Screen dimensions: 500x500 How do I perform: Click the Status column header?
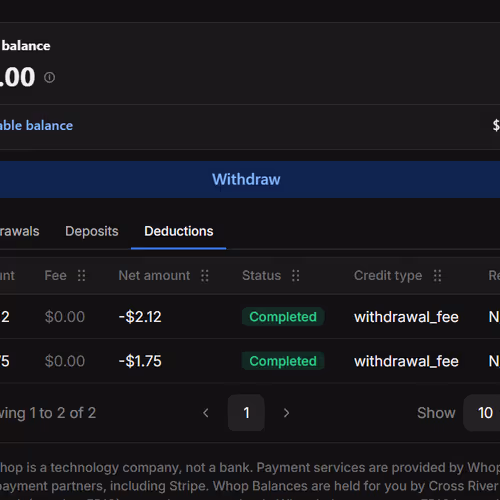(262, 276)
